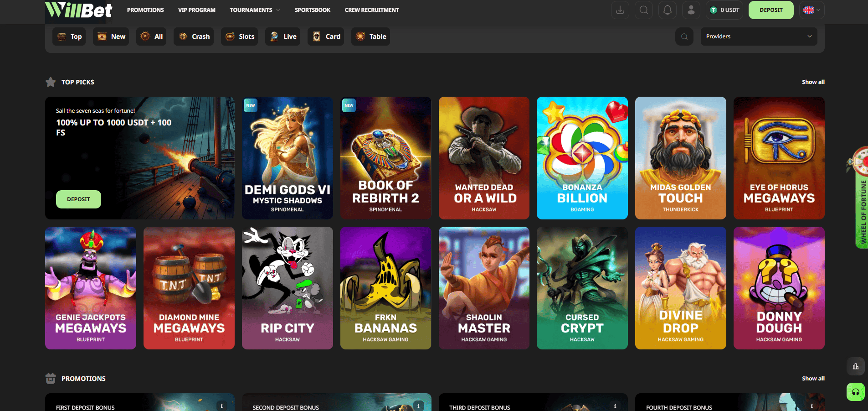Open Shaolin Master game
Screen dimensions: 868x411
[x=484, y=288]
